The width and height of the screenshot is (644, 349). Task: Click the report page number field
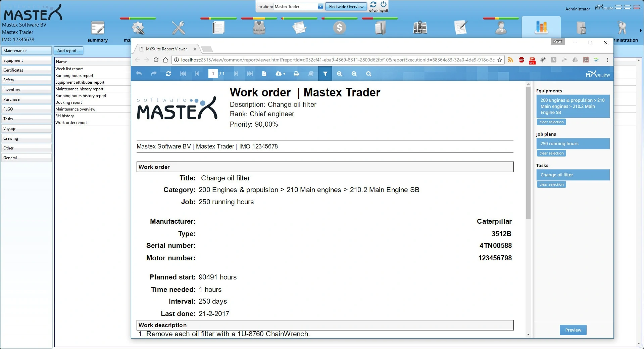coord(213,74)
